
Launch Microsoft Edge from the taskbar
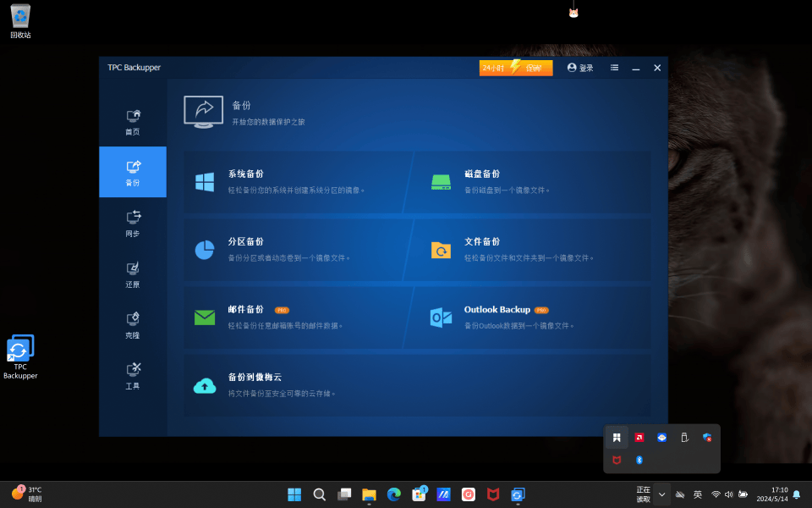click(x=394, y=494)
